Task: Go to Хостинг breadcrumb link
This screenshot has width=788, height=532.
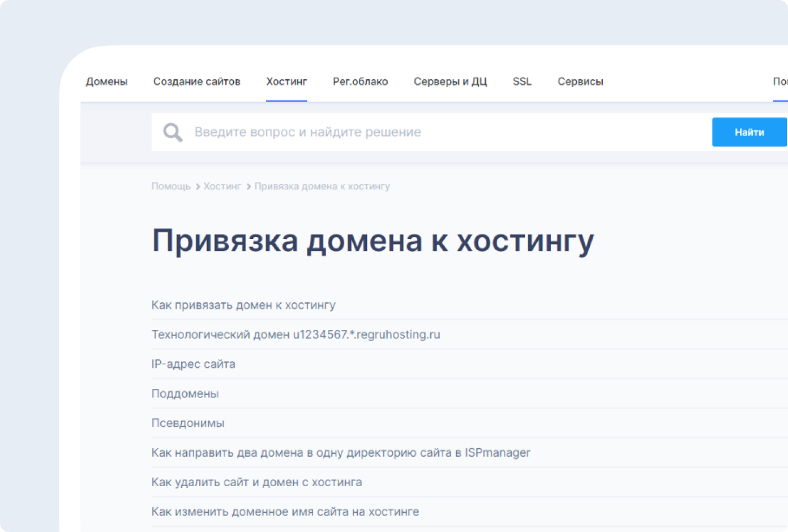Action: 222,186
